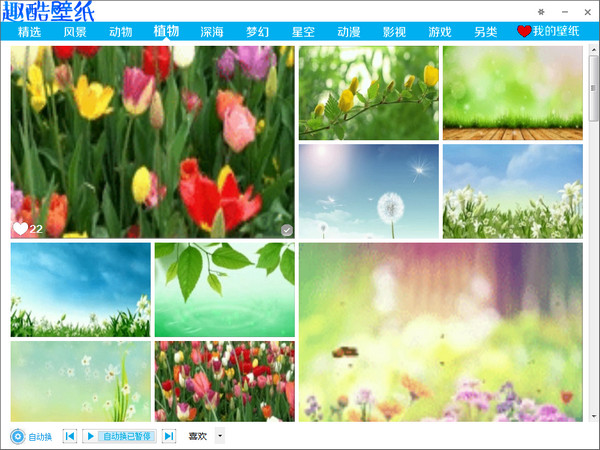Open the 动物 animals tab
The width and height of the screenshot is (600, 450).
(x=121, y=32)
